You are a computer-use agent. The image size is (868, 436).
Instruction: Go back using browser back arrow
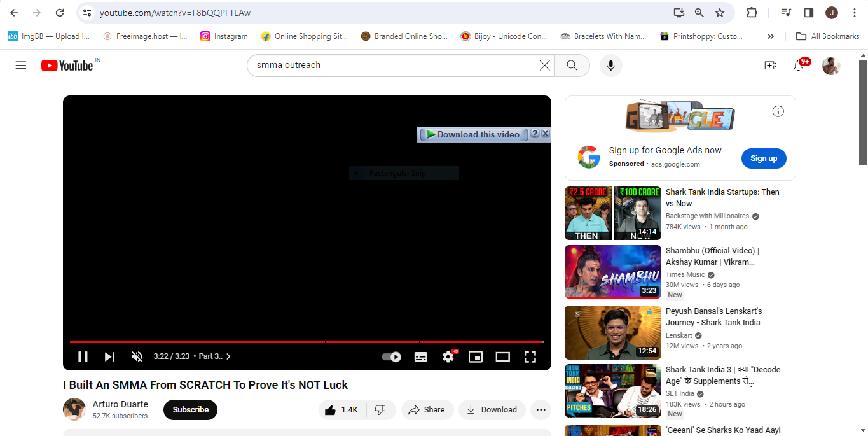[x=14, y=13]
